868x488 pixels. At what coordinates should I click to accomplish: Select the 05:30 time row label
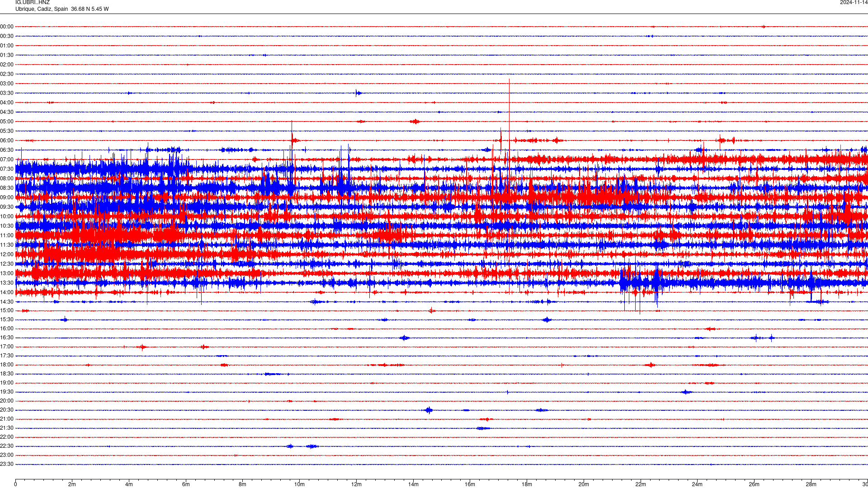click(7, 131)
